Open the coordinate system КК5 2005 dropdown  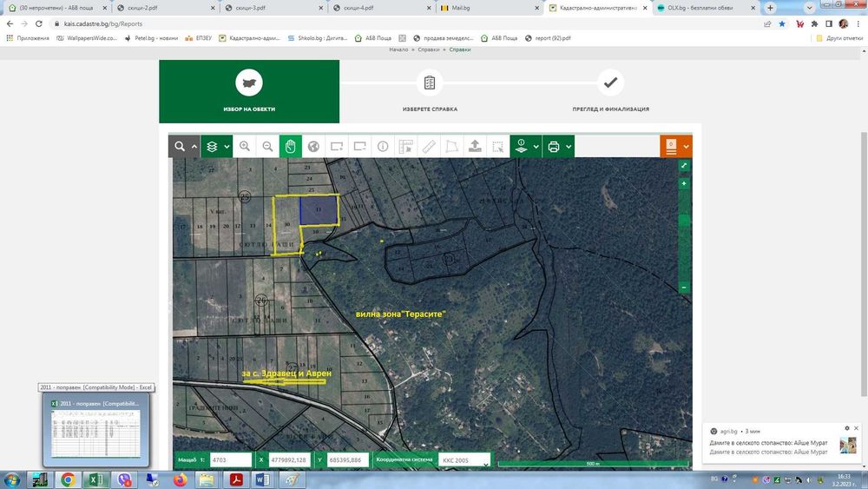click(x=464, y=459)
